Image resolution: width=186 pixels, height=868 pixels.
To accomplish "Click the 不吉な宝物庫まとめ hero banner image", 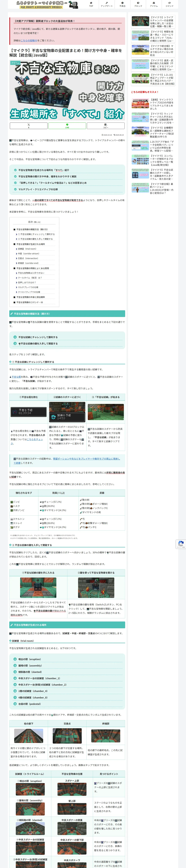I will [67, 90].
